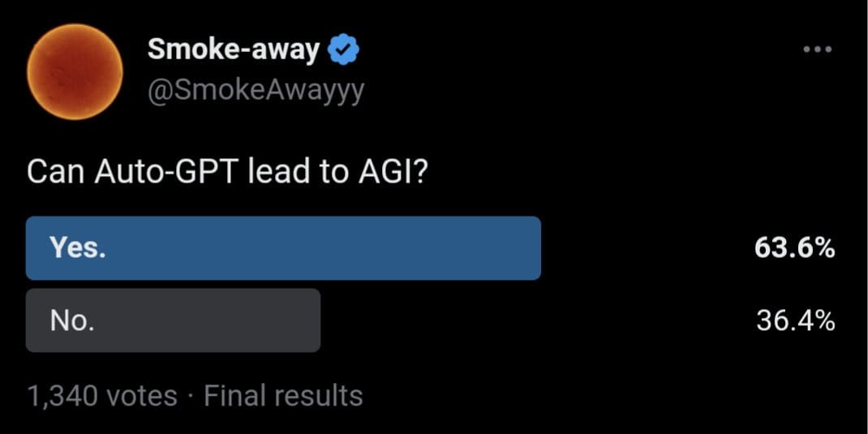Open the tweet's three-dot more options menu
The width and height of the screenshot is (868, 434).
[x=817, y=49]
